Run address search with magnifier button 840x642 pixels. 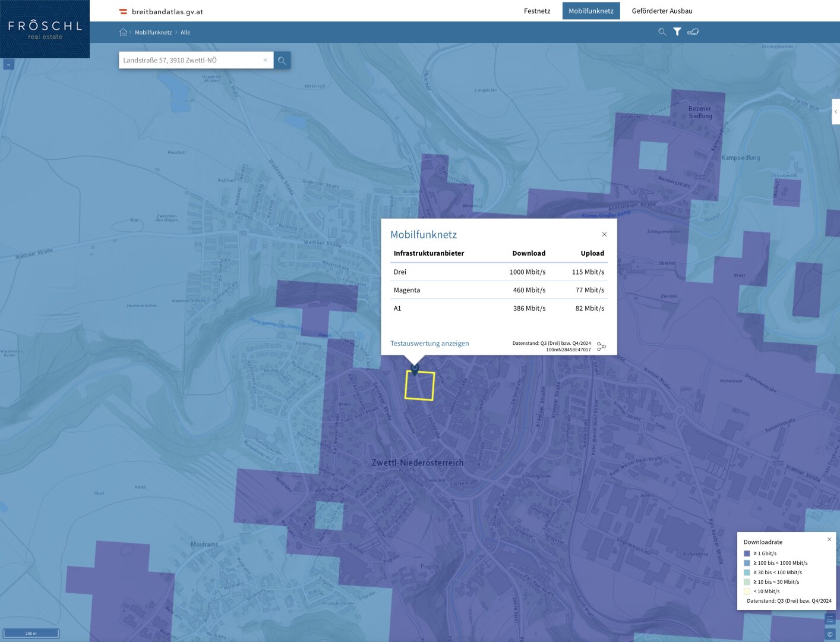[x=282, y=60]
